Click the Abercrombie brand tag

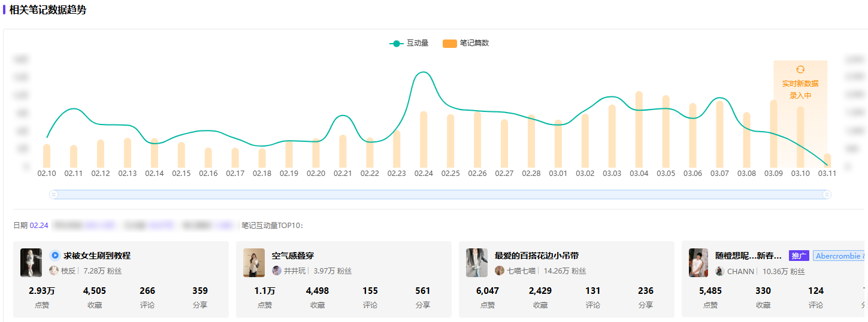pyautogui.click(x=839, y=256)
